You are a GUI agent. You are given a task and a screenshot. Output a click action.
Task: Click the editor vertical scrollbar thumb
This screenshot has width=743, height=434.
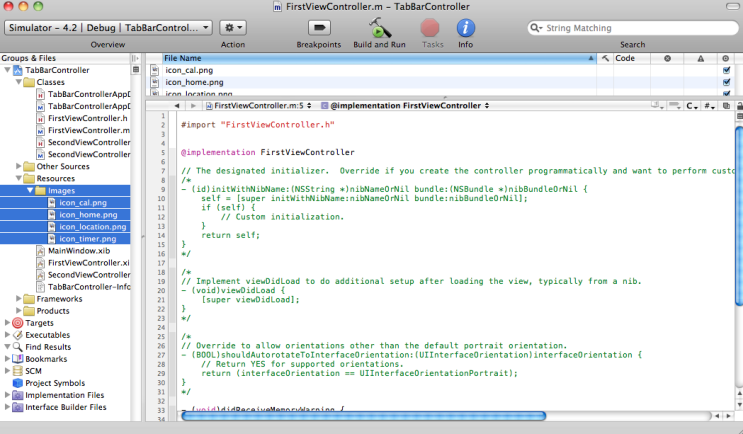[739, 215]
